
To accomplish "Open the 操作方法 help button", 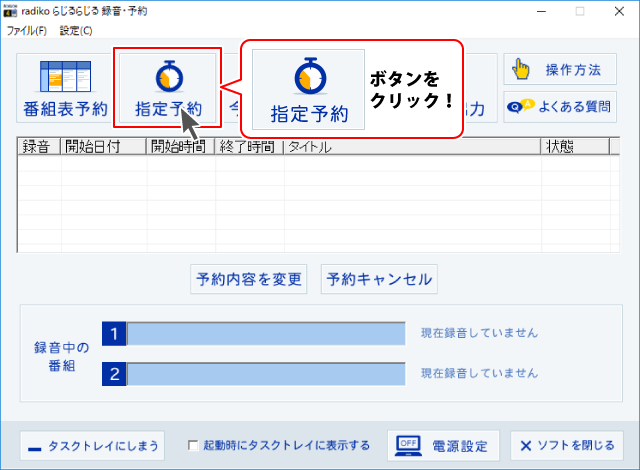I will click(x=560, y=69).
